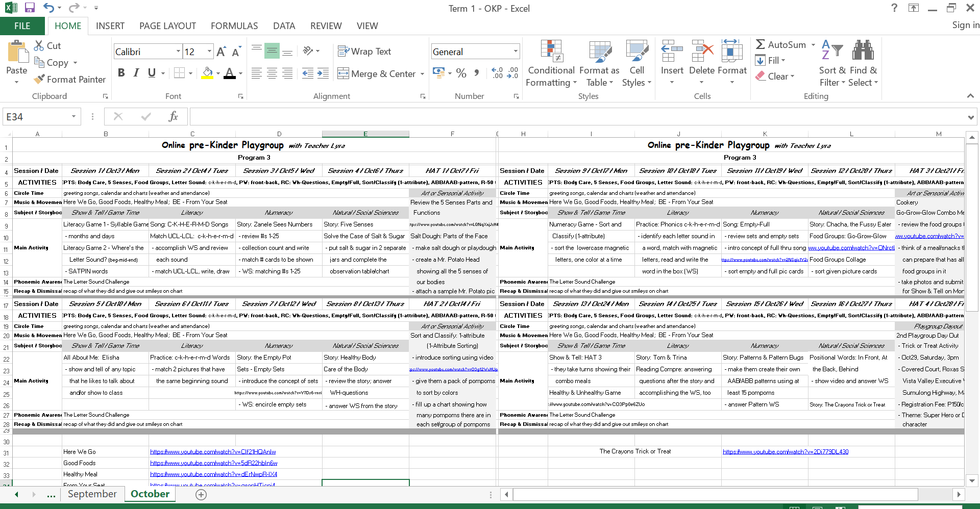This screenshot has height=509, width=980.
Task: Click the Cut scissors icon
Action: [x=39, y=45]
